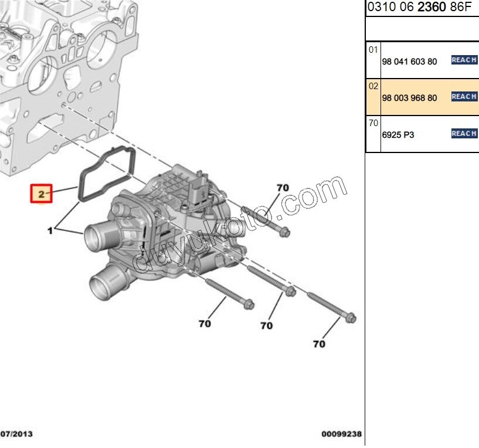
Task: Click reference 70 in parts table
Action: pyautogui.click(x=373, y=123)
